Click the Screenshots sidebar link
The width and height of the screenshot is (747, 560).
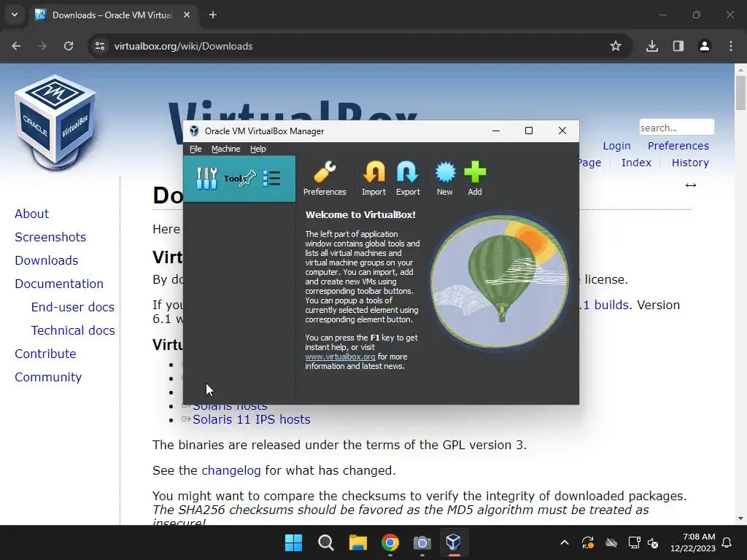[50, 237]
